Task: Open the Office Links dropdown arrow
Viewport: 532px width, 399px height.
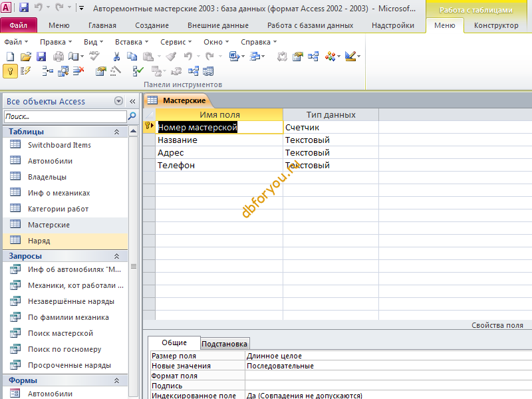Action: click(x=243, y=57)
